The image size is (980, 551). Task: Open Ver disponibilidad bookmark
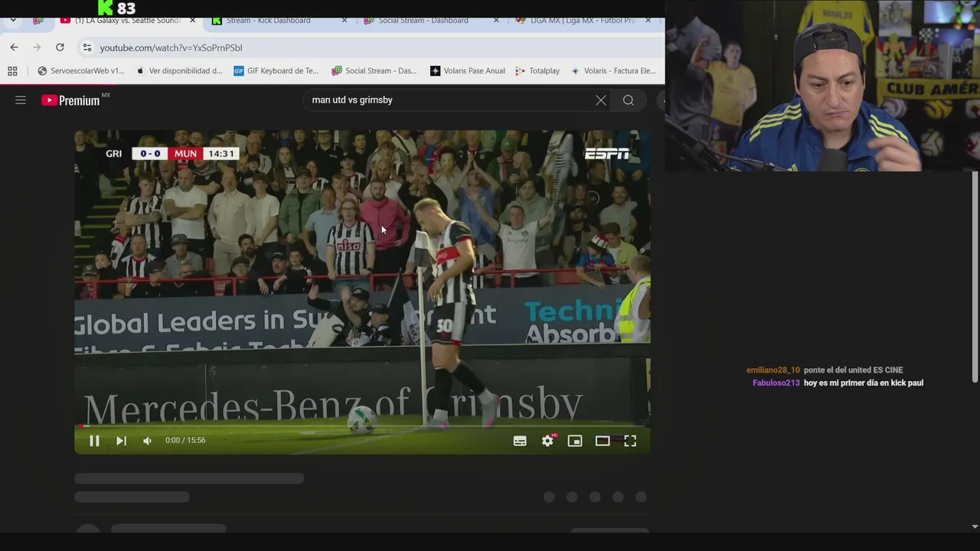(x=178, y=71)
